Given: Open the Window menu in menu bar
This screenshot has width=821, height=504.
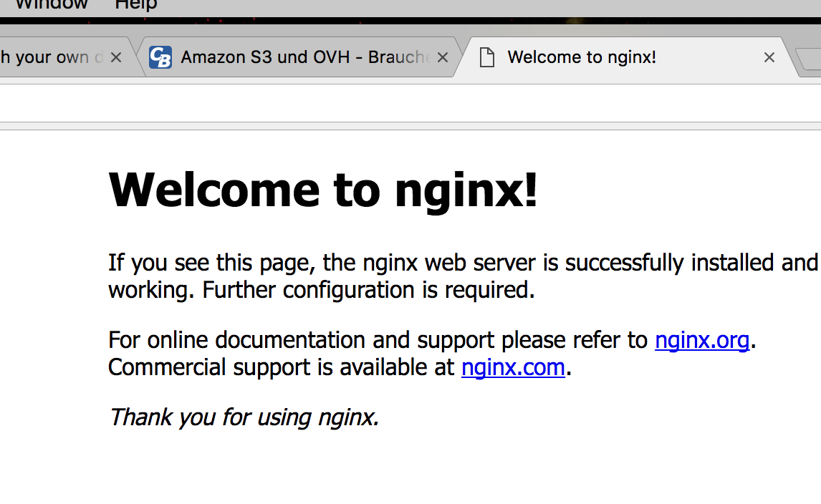Looking at the screenshot, I should [52, 5].
